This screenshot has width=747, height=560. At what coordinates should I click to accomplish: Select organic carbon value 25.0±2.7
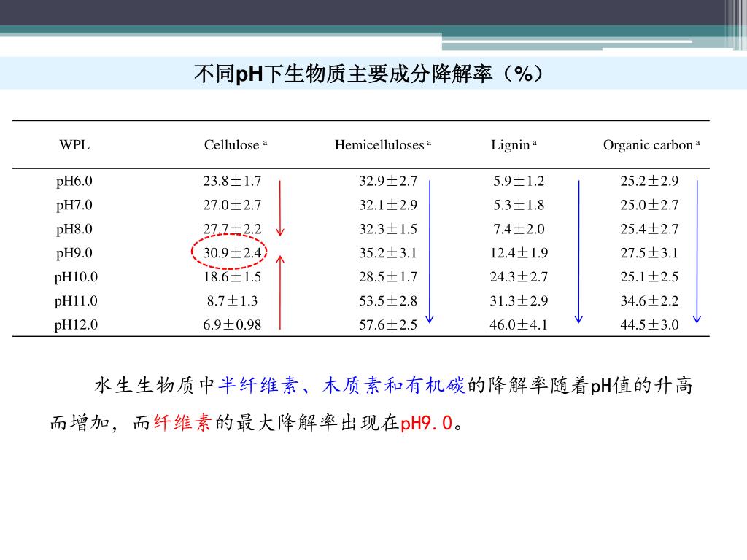(649, 205)
